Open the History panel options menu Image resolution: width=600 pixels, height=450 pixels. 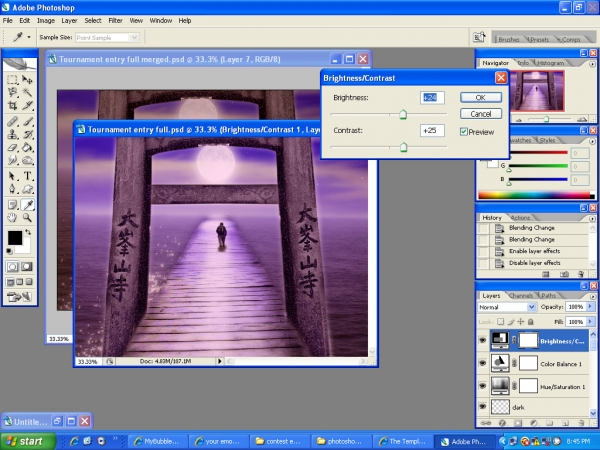point(593,218)
